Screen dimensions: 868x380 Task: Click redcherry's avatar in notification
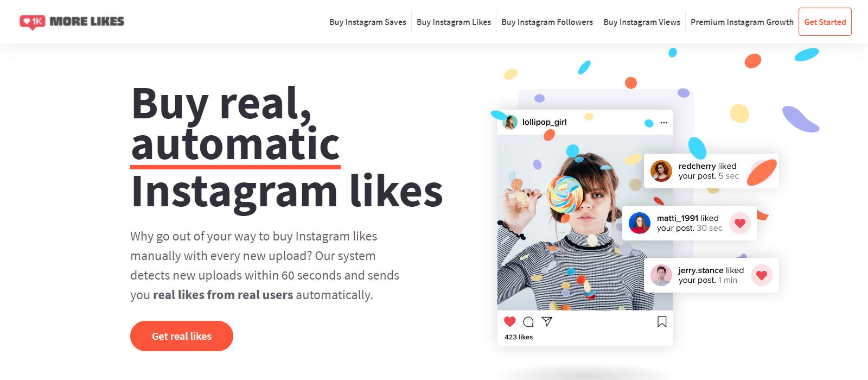tap(661, 171)
